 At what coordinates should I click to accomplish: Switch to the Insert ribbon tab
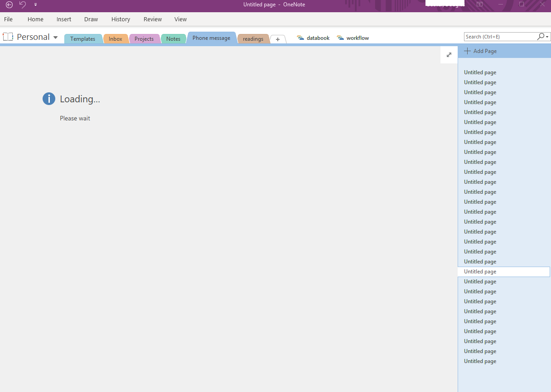click(x=64, y=19)
